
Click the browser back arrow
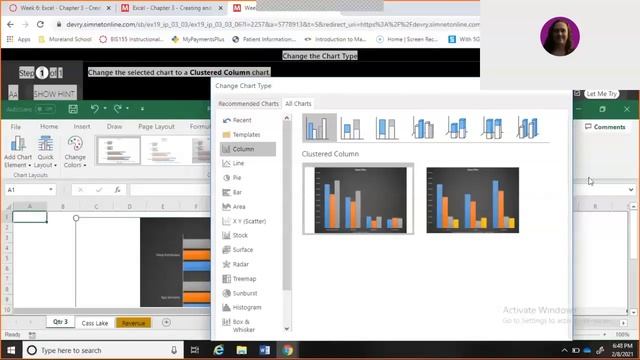pos(10,24)
